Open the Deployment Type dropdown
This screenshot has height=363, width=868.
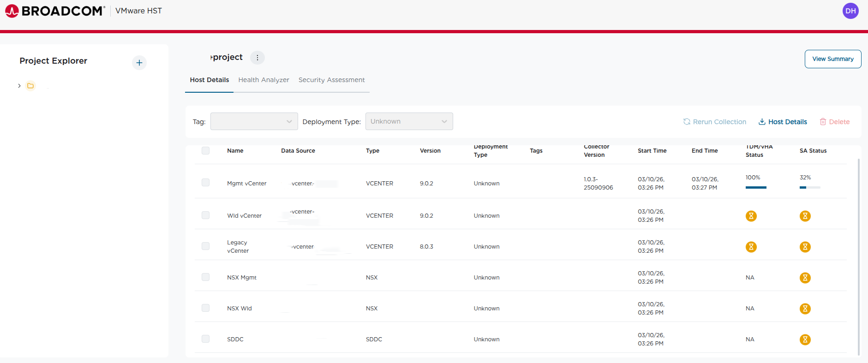point(409,121)
